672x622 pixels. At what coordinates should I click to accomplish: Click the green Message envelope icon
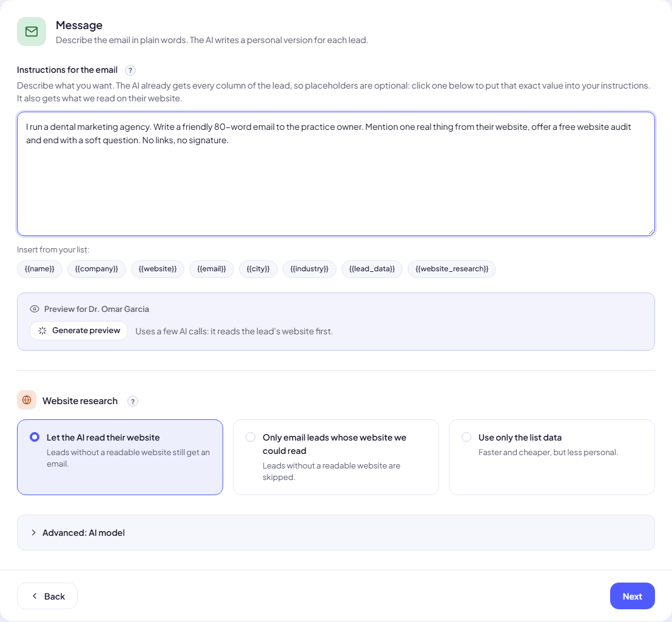pyautogui.click(x=32, y=32)
